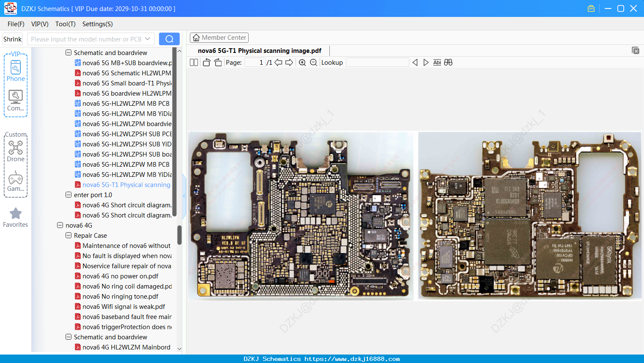Open nova6 5G Short circuit diagram file
Screen dimensions: 644x363
(x=123, y=215)
